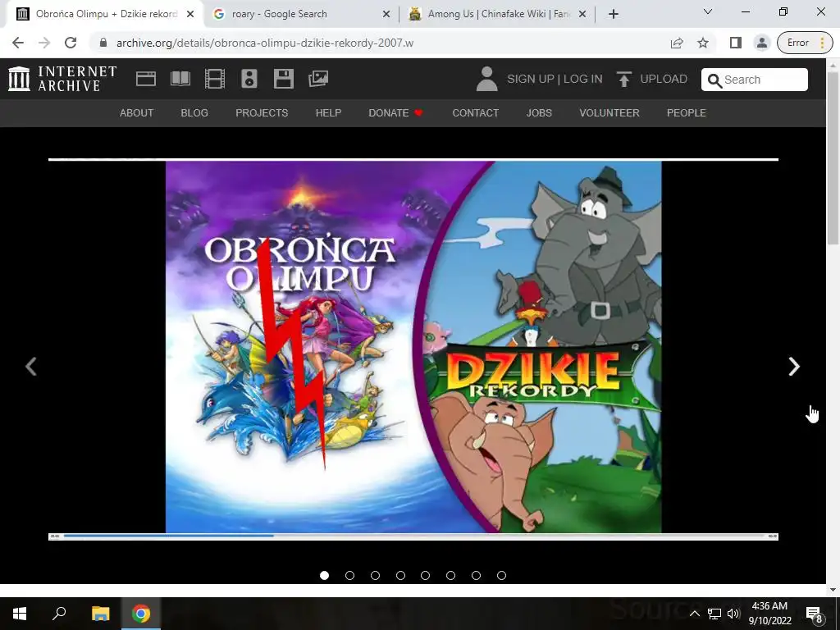
Task: Share this page via address bar icon
Action: [677, 43]
